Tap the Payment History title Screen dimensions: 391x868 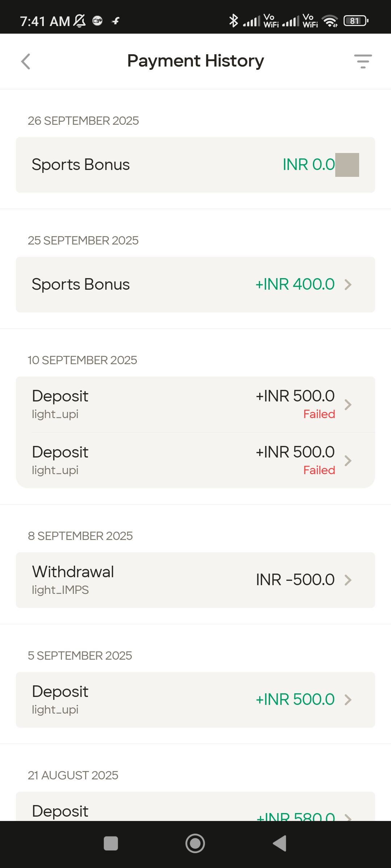click(x=195, y=61)
